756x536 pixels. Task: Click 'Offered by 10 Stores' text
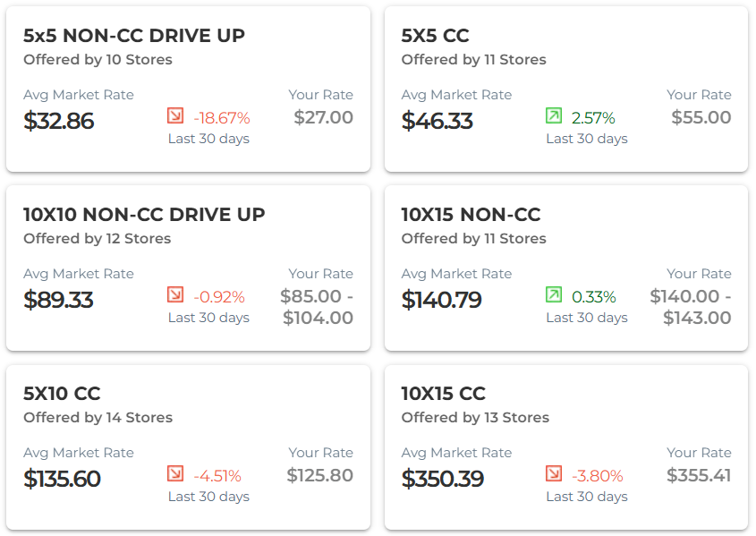pyautogui.click(x=98, y=60)
